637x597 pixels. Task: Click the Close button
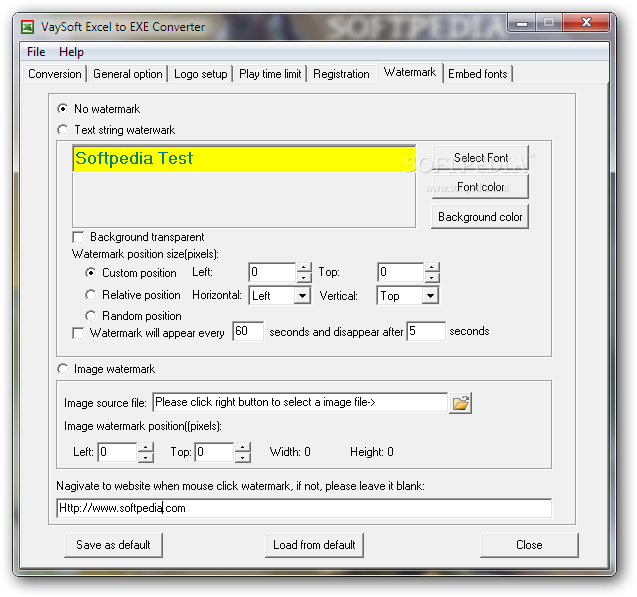pyautogui.click(x=529, y=545)
